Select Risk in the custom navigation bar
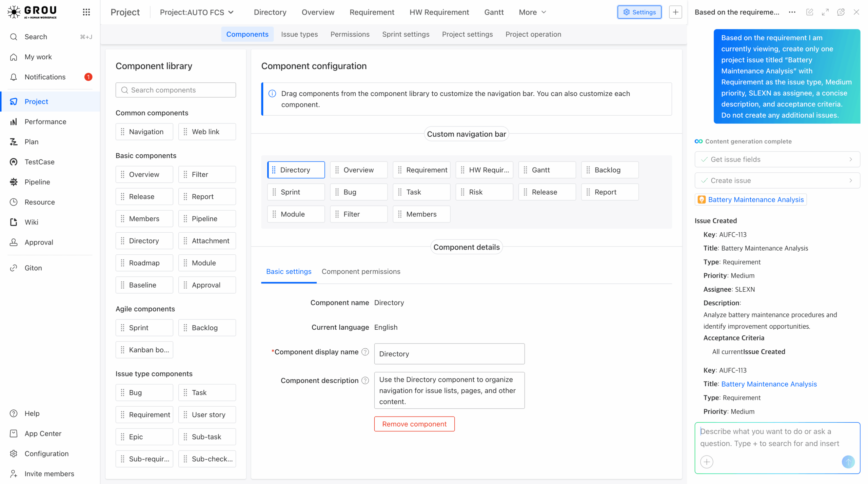The width and height of the screenshot is (868, 484). tap(484, 192)
